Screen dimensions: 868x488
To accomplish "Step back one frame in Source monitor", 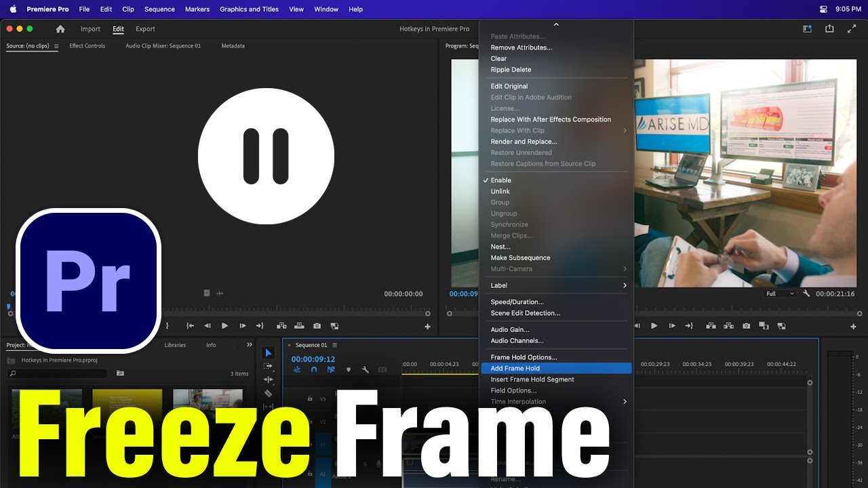I will point(208,326).
